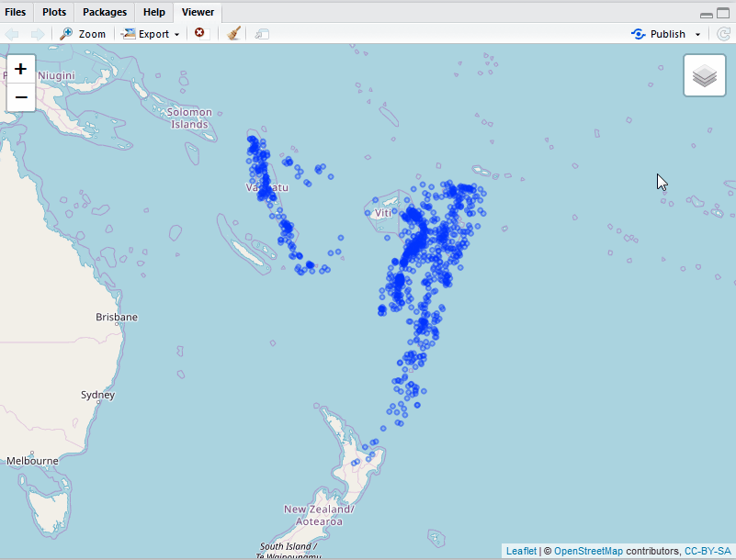Open the Help tab
Viewport: 736px width, 560px height.
(x=153, y=12)
